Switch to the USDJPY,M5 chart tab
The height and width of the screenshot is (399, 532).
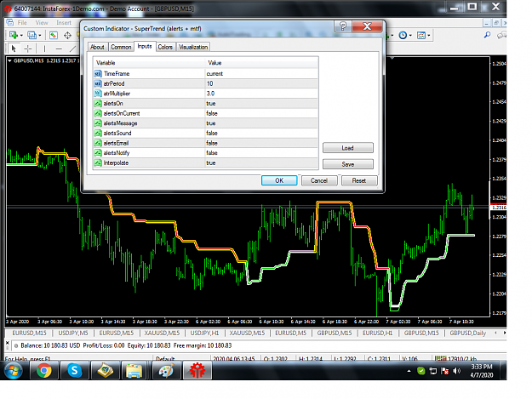[x=73, y=333]
